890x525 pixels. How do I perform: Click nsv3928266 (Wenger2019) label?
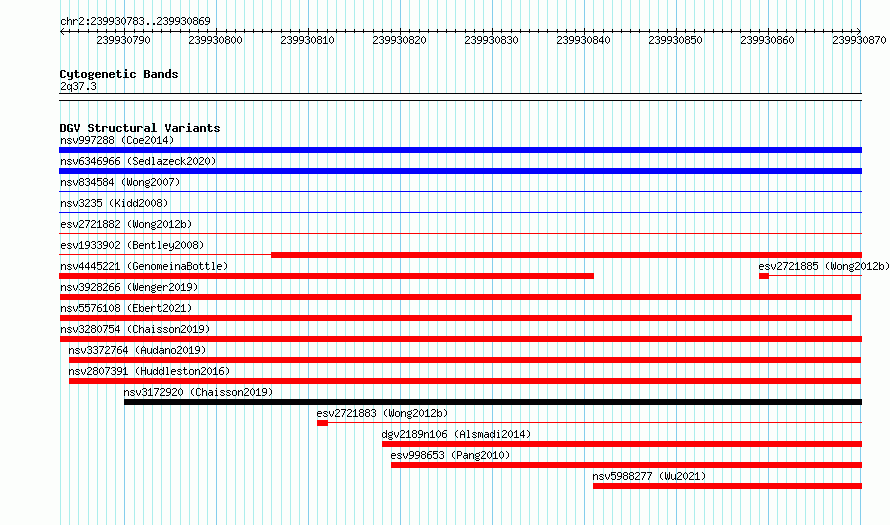pyautogui.click(x=129, y=287)
